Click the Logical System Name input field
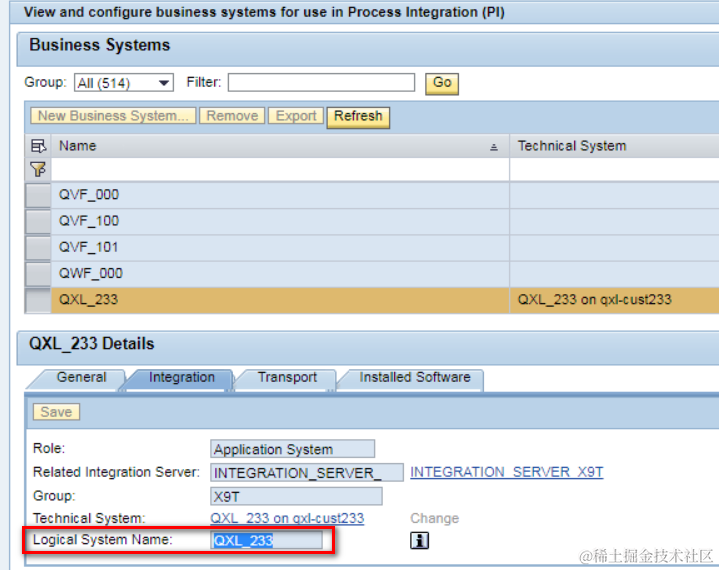The image size is (719, 570). point(266,540)
